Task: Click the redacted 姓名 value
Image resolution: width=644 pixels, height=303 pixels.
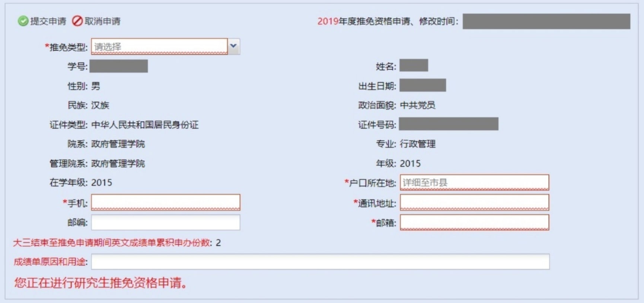Action: tap(414, 66)
